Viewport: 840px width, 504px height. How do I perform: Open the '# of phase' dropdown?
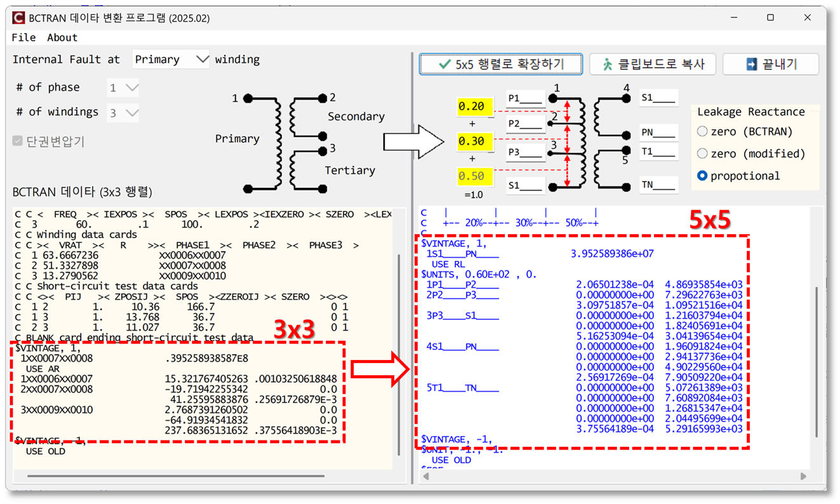pyautogui.click(x=123, y=88)
